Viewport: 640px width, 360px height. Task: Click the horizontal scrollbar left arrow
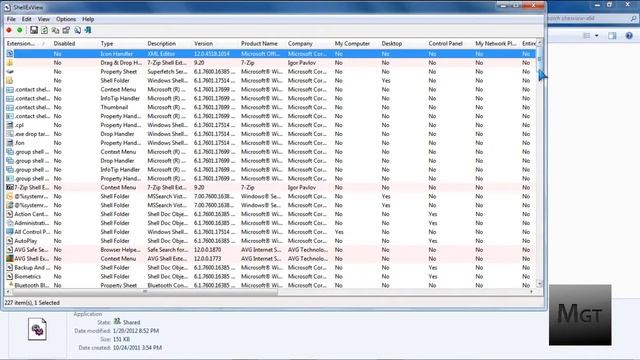pyautogui.click(x=9, y=292)
